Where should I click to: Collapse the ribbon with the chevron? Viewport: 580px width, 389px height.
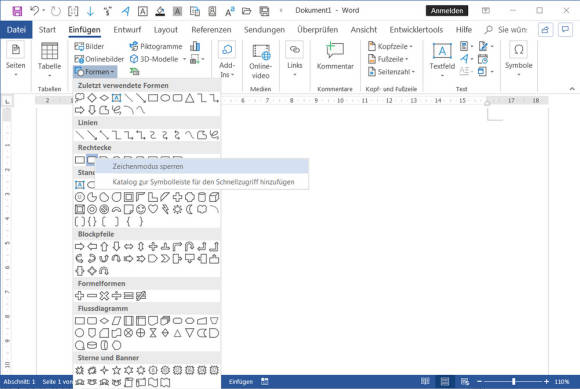click(x=572, y=89)
